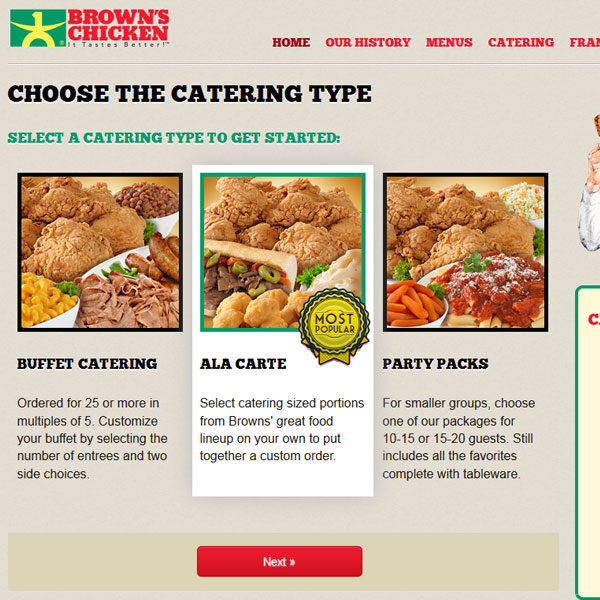Click the Brown's Chicken logo
The width and height of the screenshot is (600, 600).
point(90,28)
